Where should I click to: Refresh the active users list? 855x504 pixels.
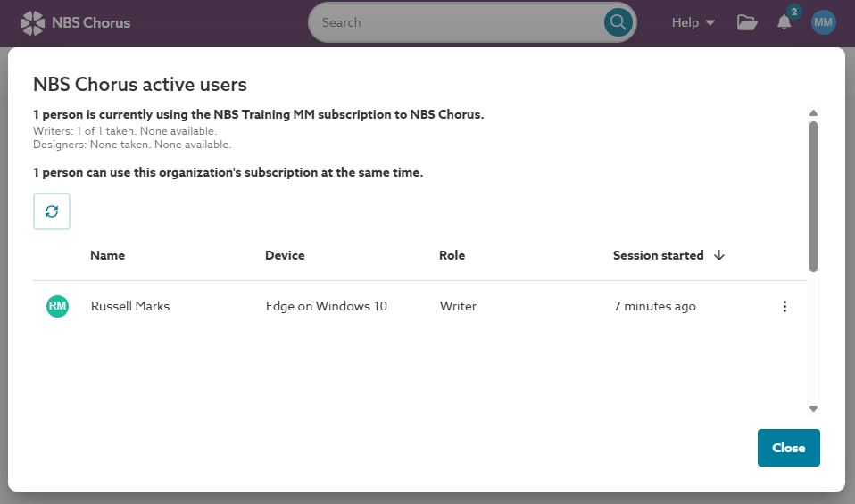[52, 211]
